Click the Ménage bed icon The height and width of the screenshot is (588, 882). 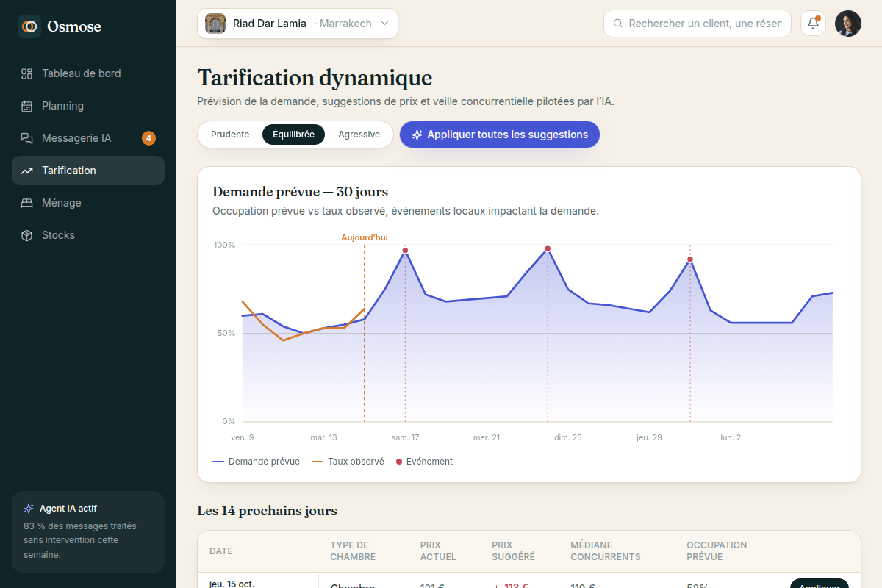pyautogui.click(x=27, y=203)
